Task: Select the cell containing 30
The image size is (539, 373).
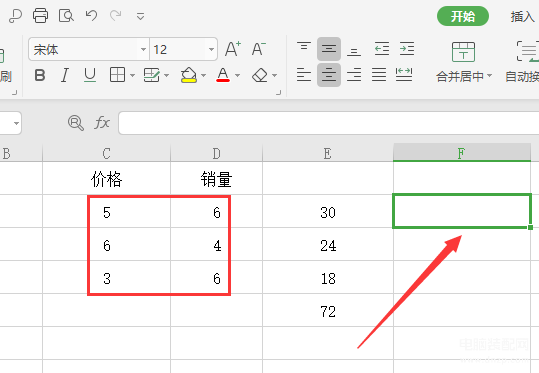Action: (328, 212)
